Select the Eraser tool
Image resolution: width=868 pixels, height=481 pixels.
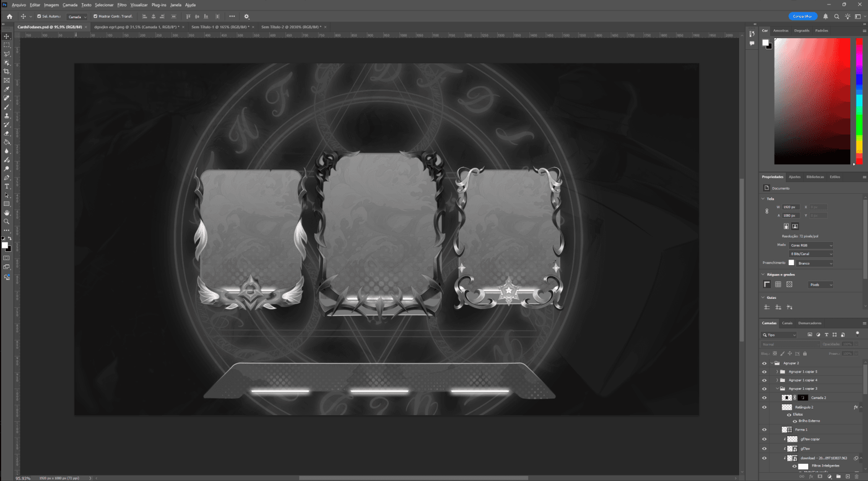coord(7,133)
